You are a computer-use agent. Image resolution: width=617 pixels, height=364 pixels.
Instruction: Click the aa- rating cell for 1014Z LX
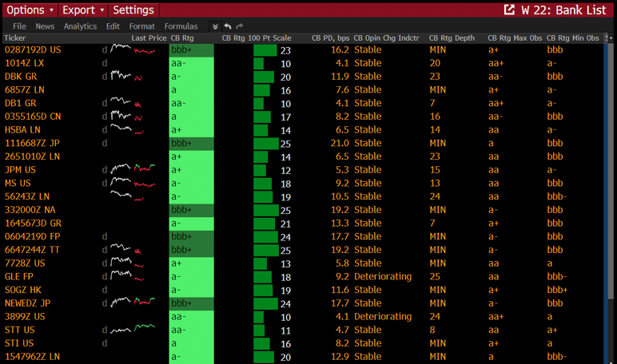point(192,63)
